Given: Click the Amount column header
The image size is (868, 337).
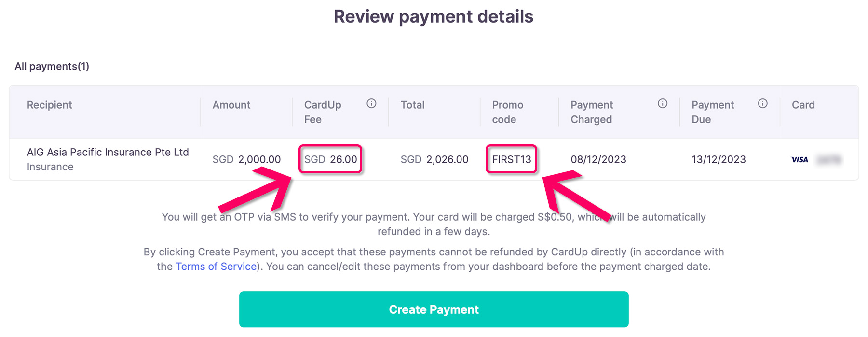Looking at the screenshot, I should [x=231, y=105].
